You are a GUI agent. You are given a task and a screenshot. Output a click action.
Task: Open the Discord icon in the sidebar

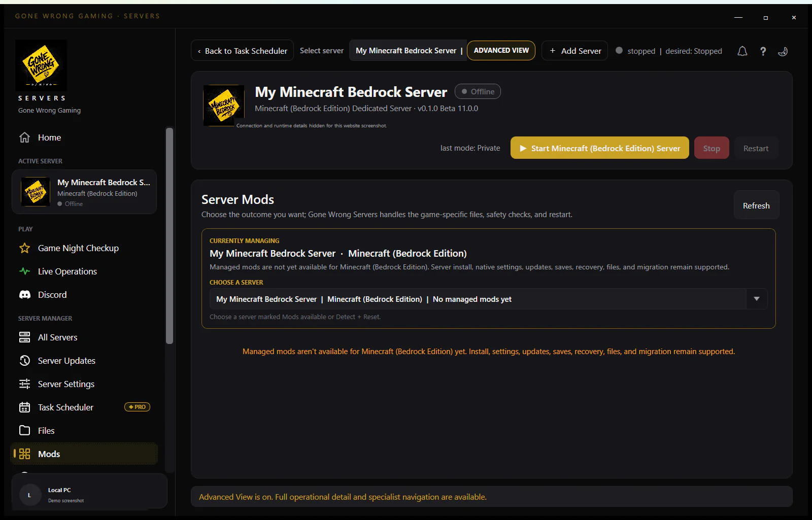(24, 295)
